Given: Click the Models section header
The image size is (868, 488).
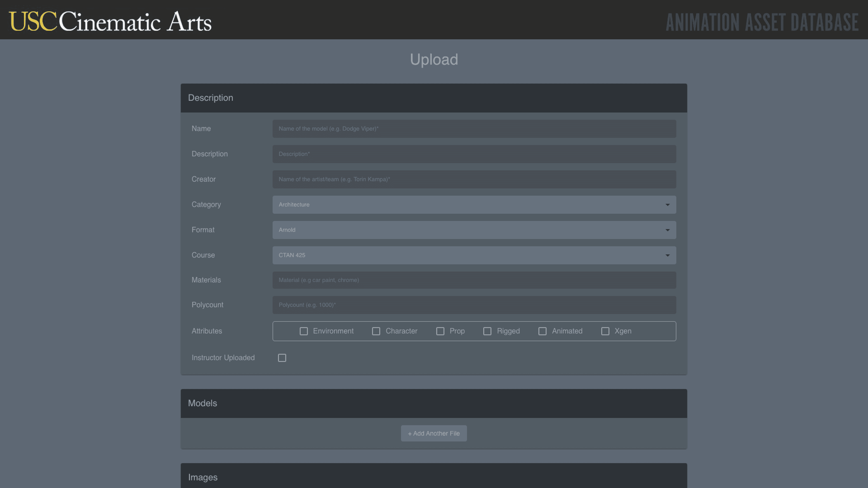Looking at the screenshot, I should click(434, 404).
